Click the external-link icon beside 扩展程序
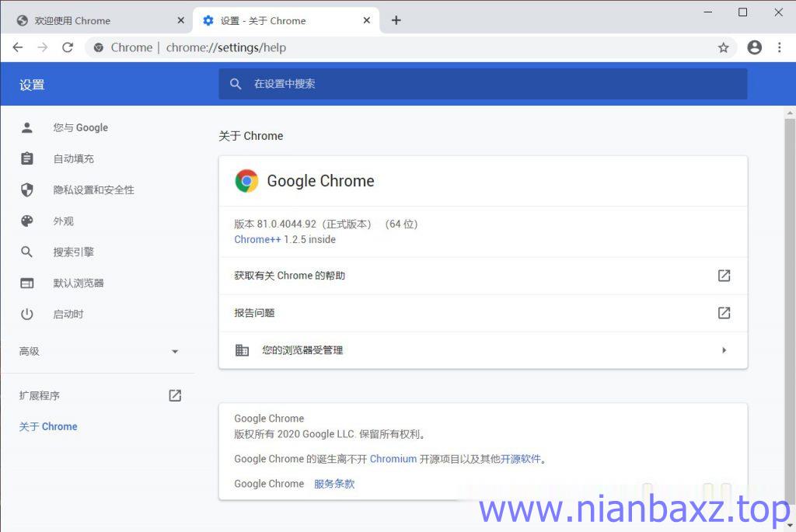This screenshot has width=796, height=532. [175, 395]
